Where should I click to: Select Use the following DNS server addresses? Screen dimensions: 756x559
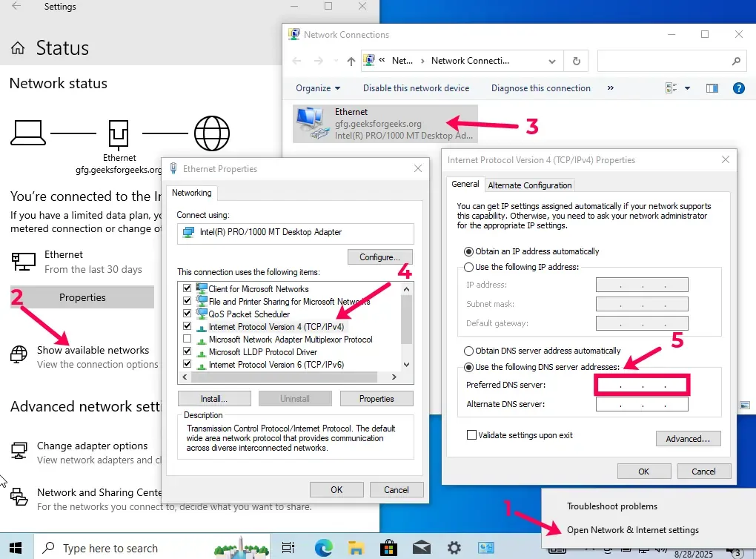468,367
